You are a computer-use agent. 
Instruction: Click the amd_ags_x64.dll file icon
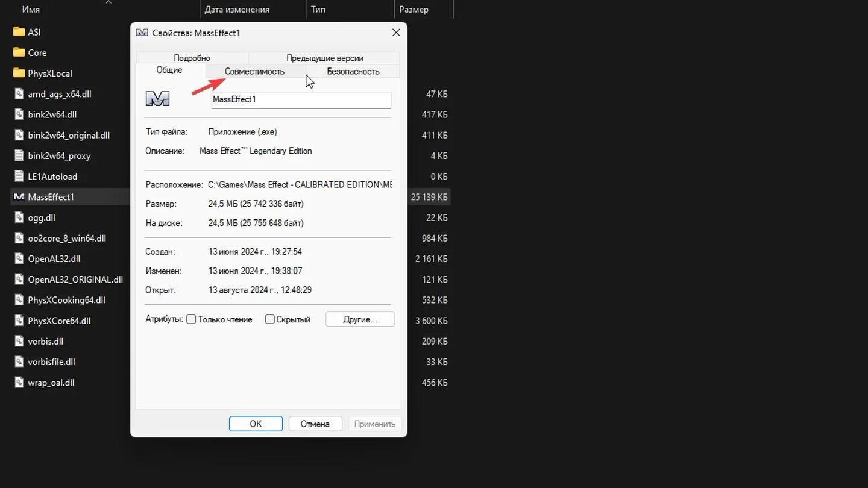point(19,94)
